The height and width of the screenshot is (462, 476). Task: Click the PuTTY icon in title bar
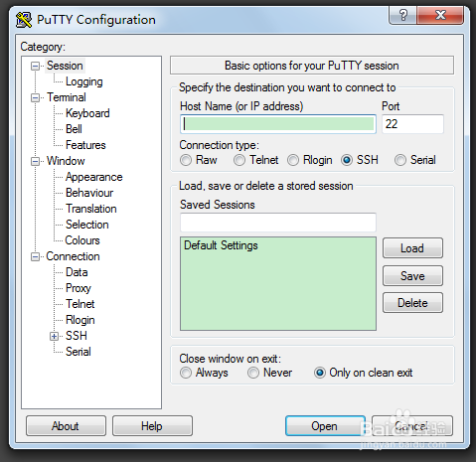tap(24, 20)
